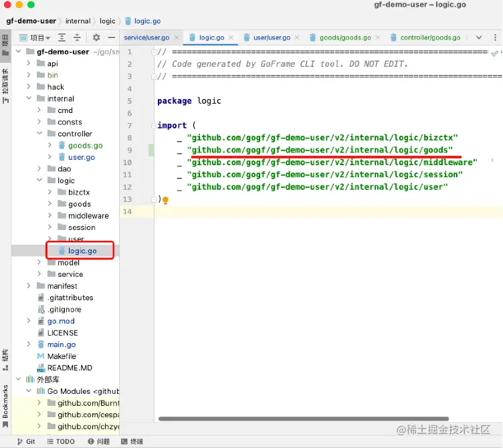
Task: Toggle 结构 structure side panel
Action: pyautogui.click(x=5, y=360)
